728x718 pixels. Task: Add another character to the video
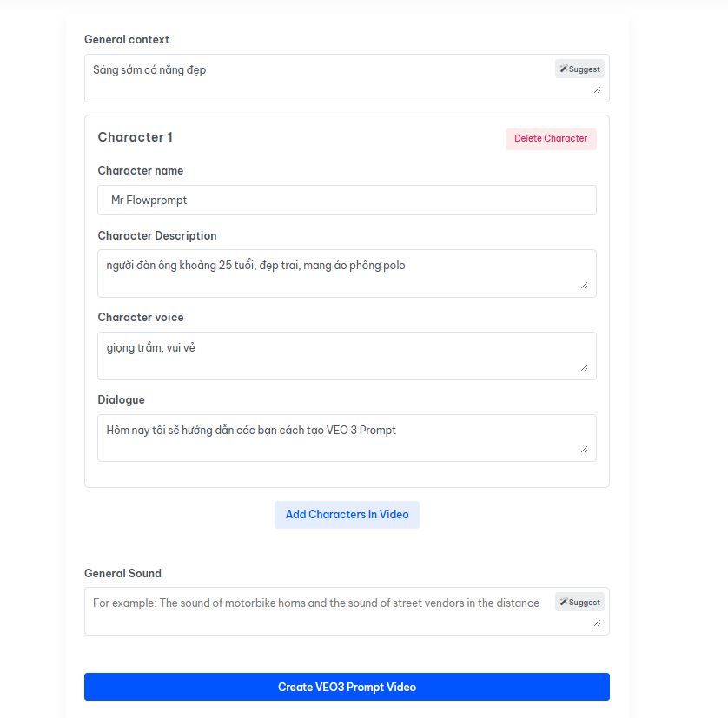[347, 515]
